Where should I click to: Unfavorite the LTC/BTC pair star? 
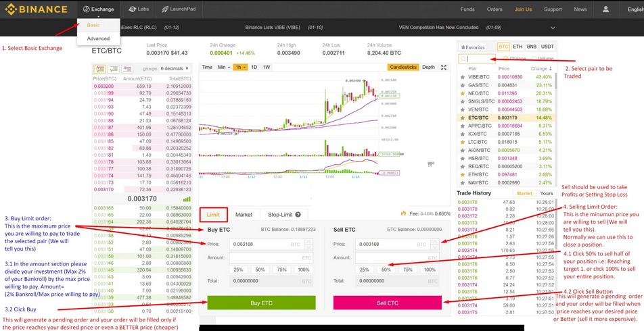463,142
